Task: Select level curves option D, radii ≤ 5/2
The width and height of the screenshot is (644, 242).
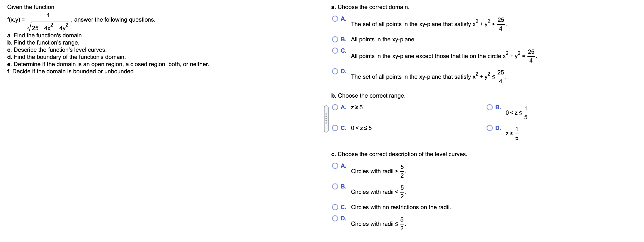Action: click(x=335, y=218)
